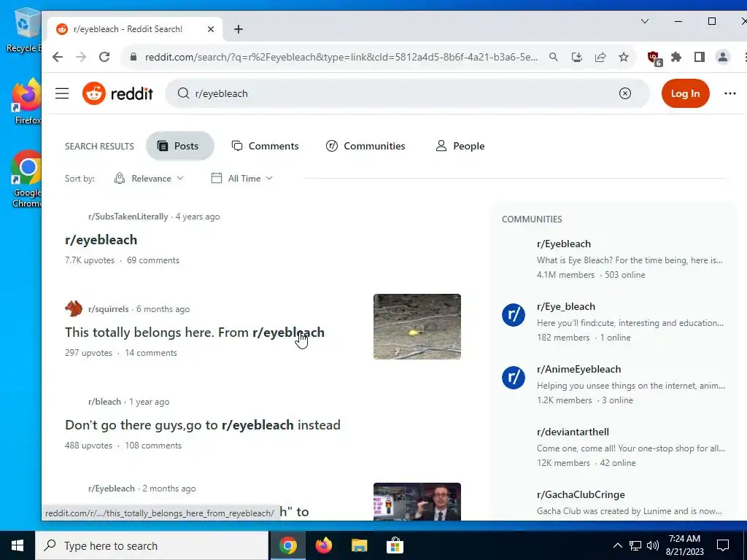Screen dimensions: 747x560
Task: Open the three-dot more options menu
Action: pyautogui.click(x=729, y=93)
